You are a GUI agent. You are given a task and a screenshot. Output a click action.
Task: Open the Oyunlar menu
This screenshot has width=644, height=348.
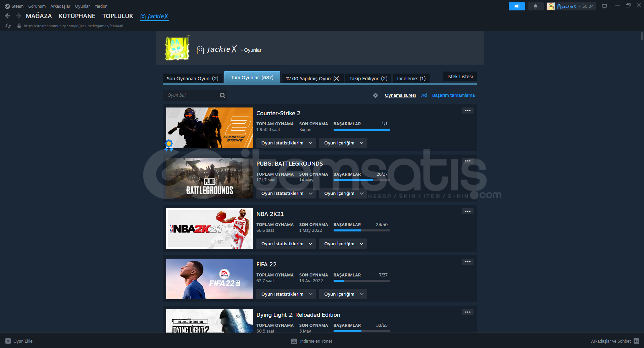(82, 6)
